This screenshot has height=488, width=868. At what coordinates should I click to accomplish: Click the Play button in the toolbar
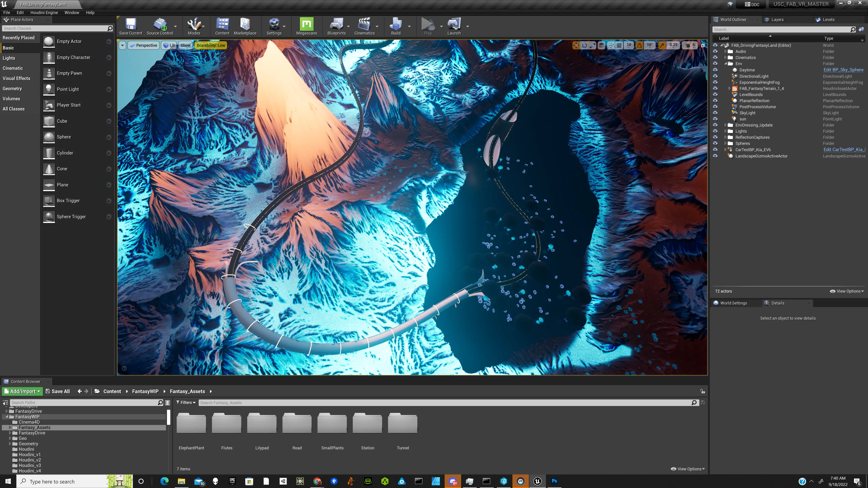tap(428, 26)
